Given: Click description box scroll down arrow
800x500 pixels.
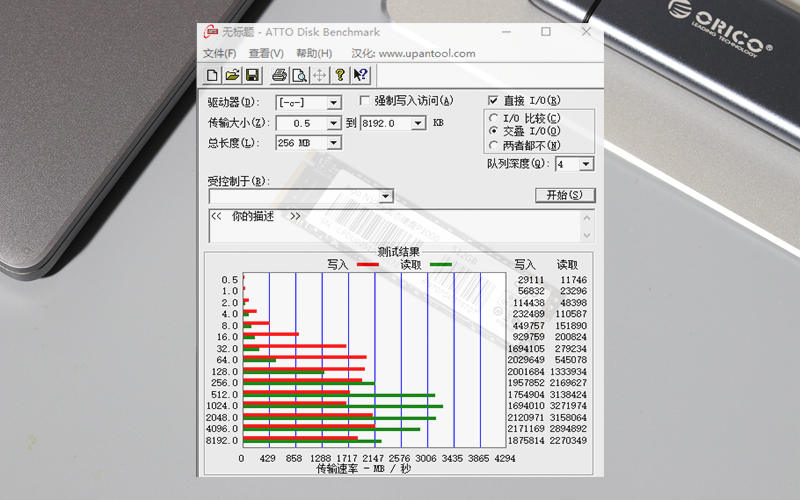Looking at the screenshot, I should 587,235.
